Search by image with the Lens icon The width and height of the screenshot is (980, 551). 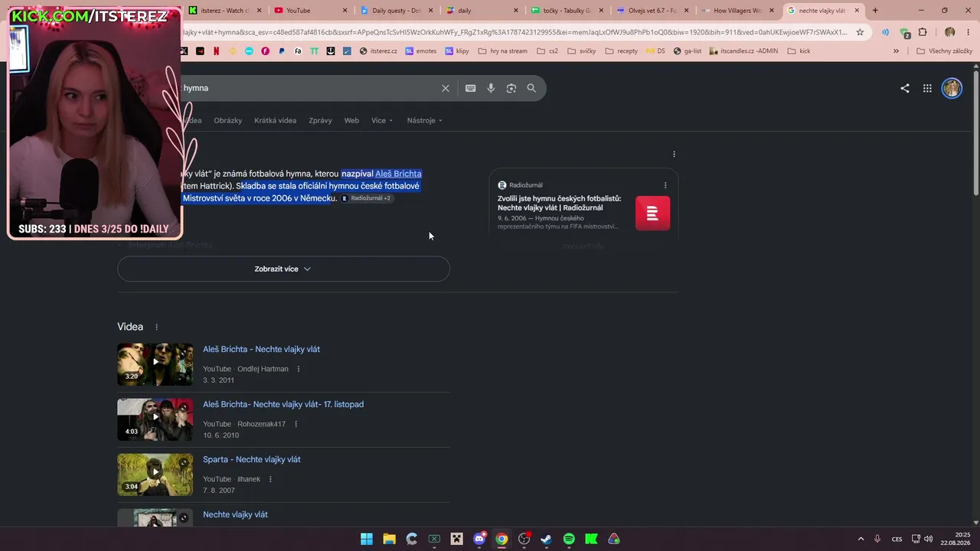point(511,88)
